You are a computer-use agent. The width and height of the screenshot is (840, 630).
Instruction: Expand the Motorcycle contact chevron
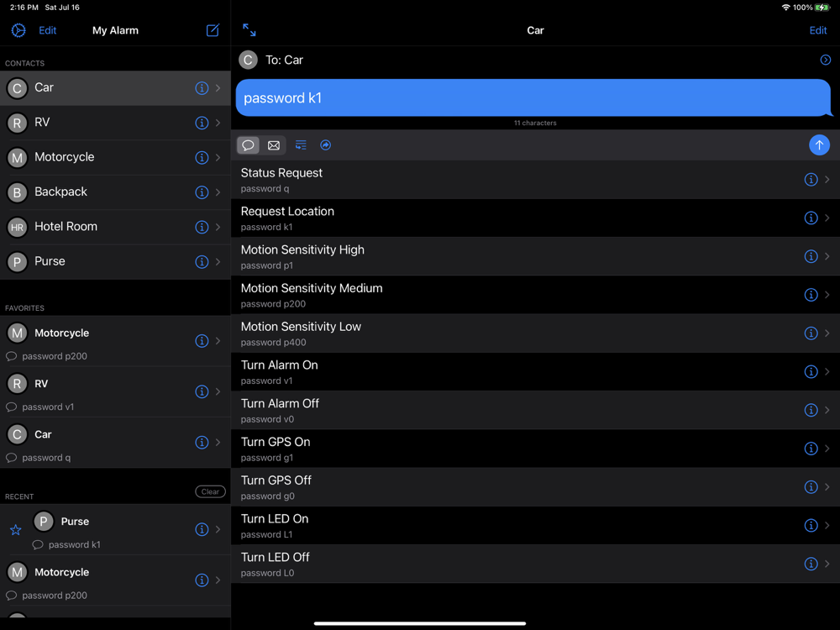point(218,158)
